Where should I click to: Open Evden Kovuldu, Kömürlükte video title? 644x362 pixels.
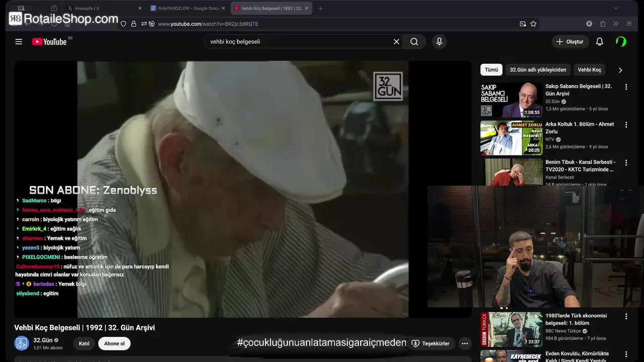(577, 357)
